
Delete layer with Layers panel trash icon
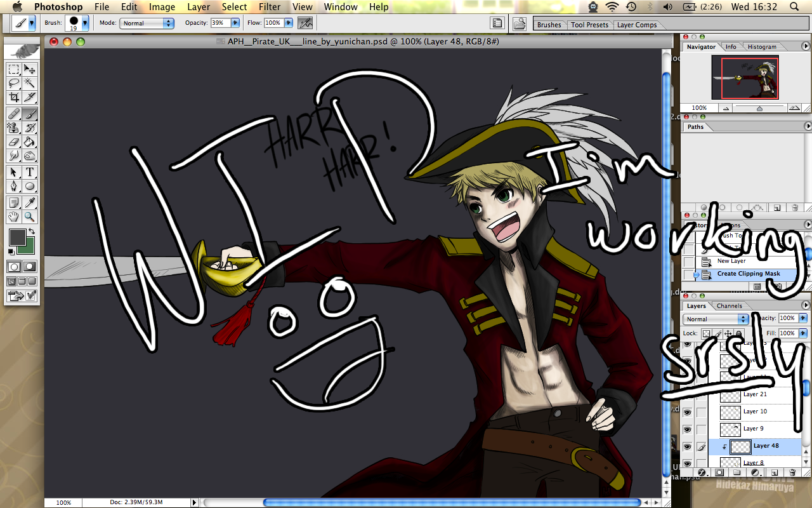(791, 472)
